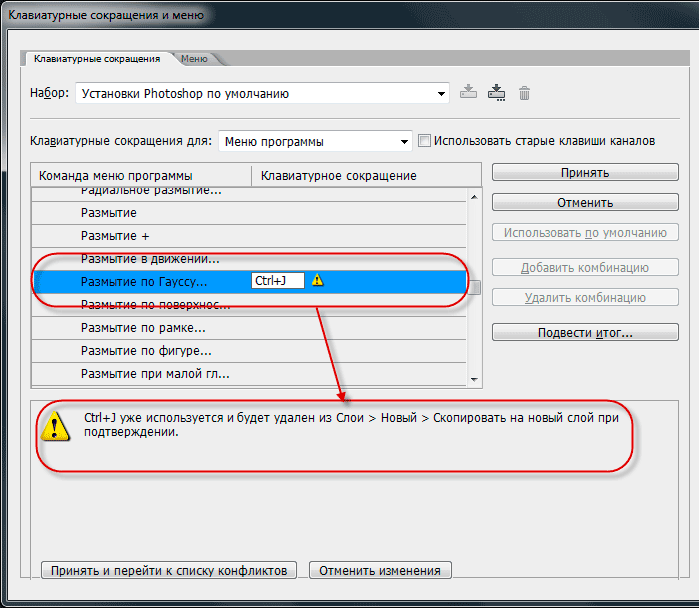Select the Клавиатурные сокращения tab

tap(97, 59)
